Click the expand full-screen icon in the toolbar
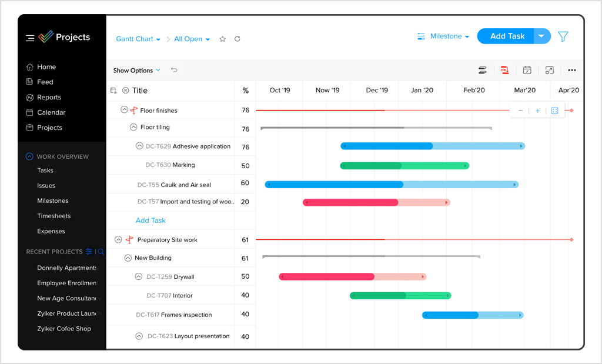This screenshot has width=602, height=364. coord(549,70)
